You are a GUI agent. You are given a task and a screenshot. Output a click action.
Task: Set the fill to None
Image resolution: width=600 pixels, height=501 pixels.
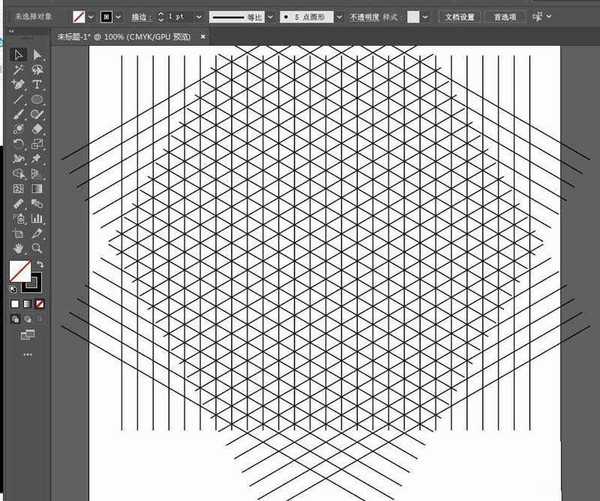40,303
